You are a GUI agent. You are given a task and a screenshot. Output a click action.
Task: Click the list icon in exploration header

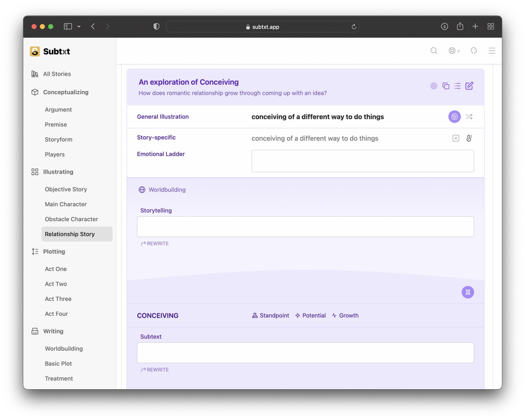[x=457, y=86]
